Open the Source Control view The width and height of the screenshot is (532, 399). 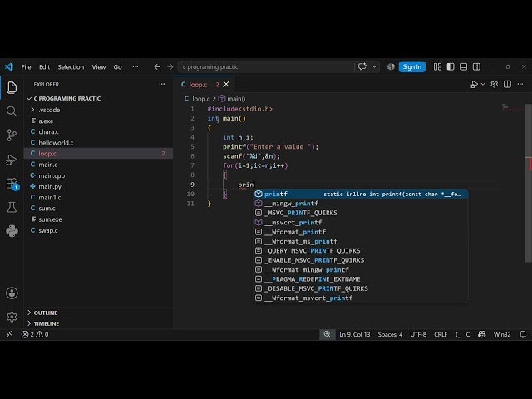click(12, 135)
